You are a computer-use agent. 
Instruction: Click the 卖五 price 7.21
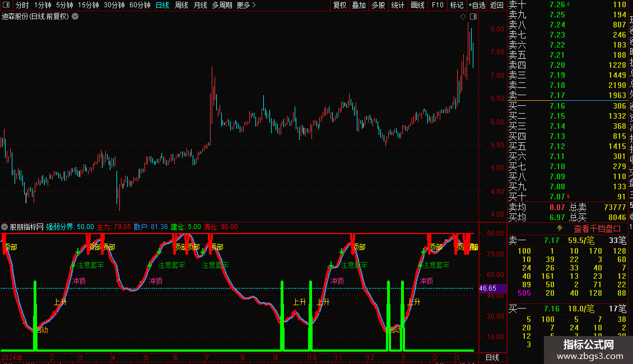pyautogui.click(x=557, y=55)
